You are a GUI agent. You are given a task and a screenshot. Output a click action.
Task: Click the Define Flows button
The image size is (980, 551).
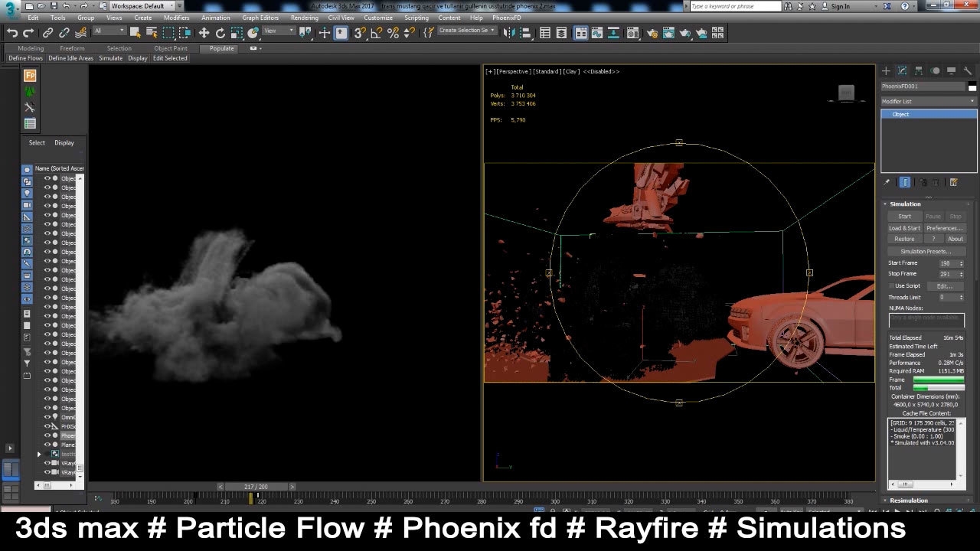(25, 58)
